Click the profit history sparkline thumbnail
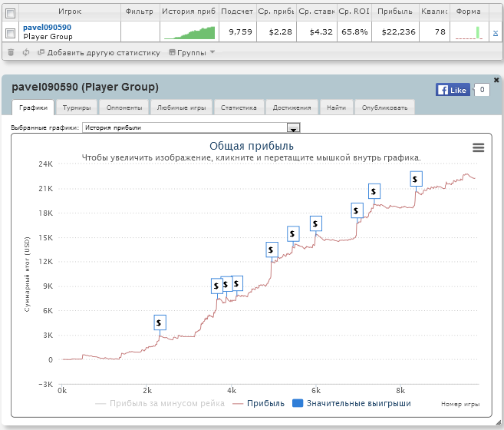Image resolution: width=504 pixels, height=430 pixels. point(189,32)
